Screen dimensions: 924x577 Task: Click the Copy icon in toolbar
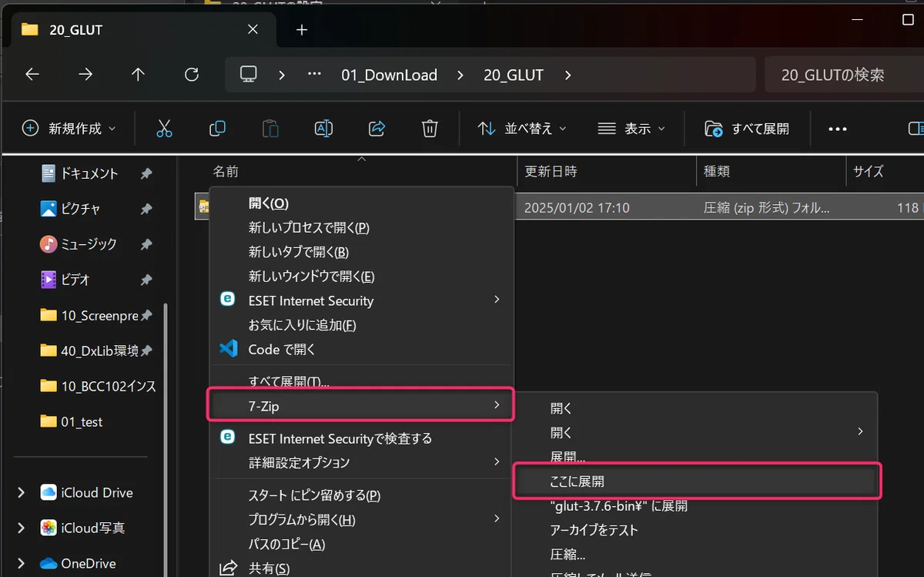pos(218,129)
